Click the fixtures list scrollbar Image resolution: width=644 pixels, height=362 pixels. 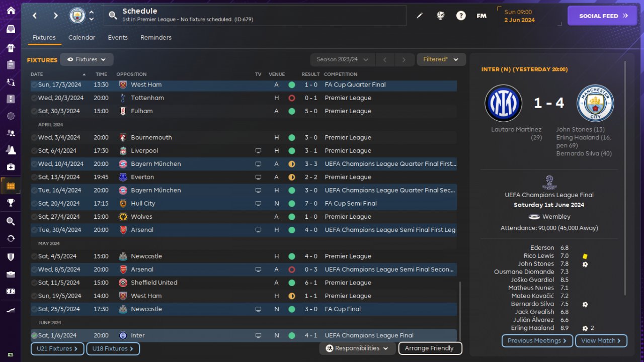[x=460, y=312]
